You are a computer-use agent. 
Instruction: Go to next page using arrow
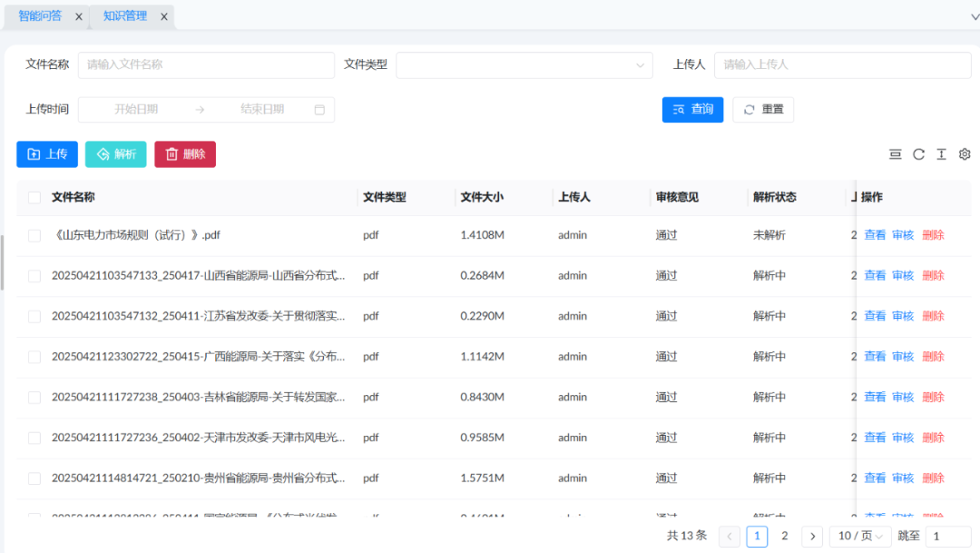point(812,537)
